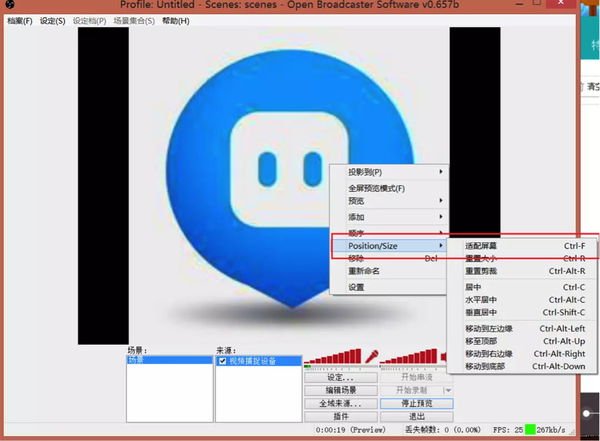The width and height of the screenshot is (600, 441).
Task: Choose 全屏预览模式(F) from context menu
Action: pos(389,188)
